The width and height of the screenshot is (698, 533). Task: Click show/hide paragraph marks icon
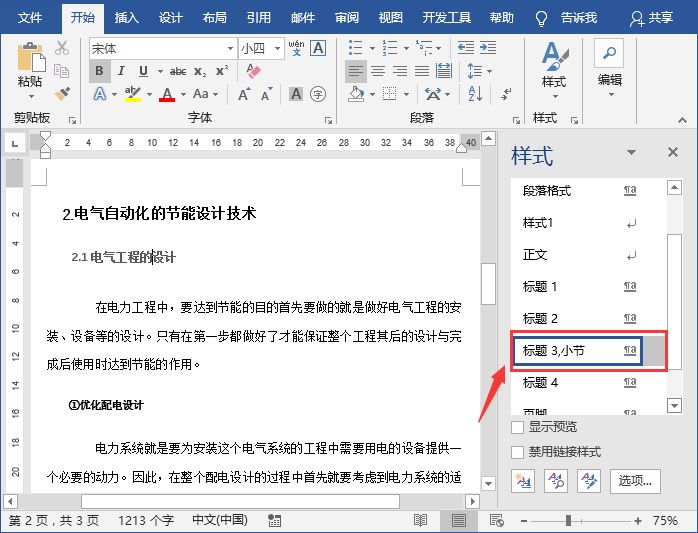[506, 94]
